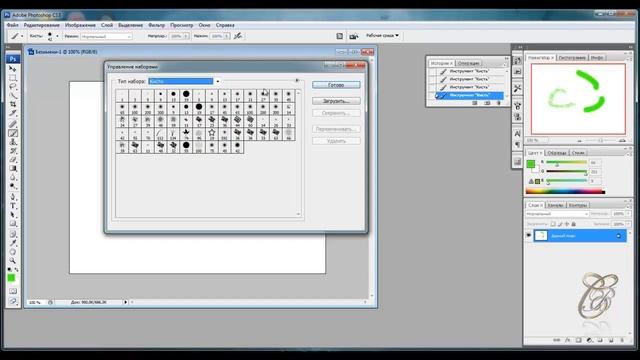Switch to the Операции tab
Viewport: 640px width, 360px height.
click(468, 63)
